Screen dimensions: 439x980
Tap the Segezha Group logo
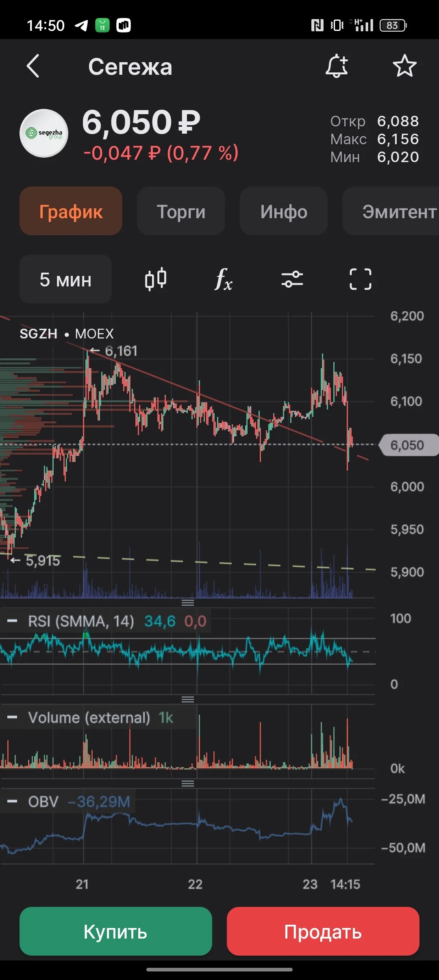point(44,133)
